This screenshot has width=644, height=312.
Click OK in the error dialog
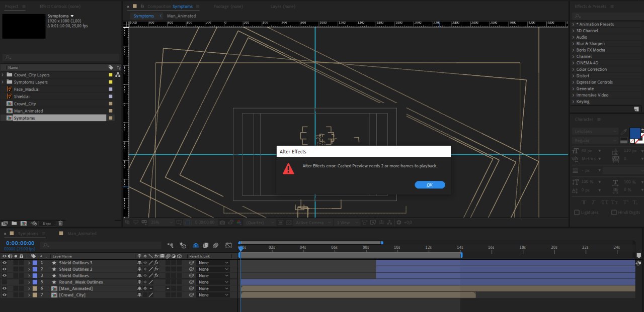coord(430,185)
